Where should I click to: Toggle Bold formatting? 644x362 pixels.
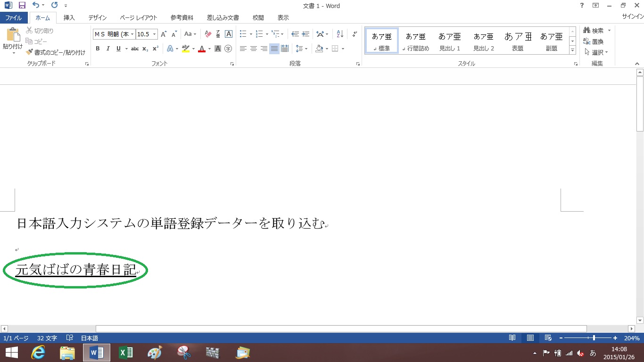click(98, 49)
